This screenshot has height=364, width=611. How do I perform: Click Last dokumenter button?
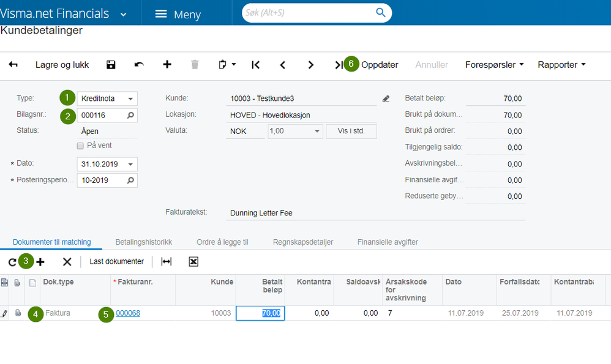tap(116, 262)
